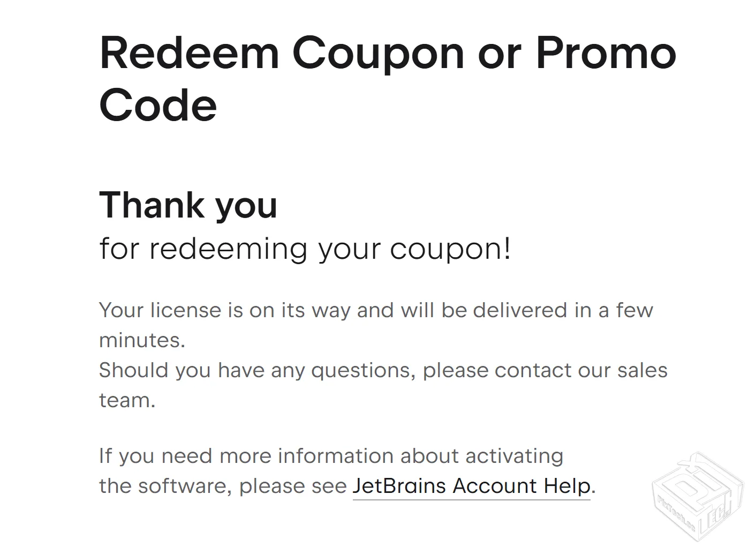Screen dimensions: 756x554
Task: Click the word "questions," in the paragraph
Action: point(364,370)
